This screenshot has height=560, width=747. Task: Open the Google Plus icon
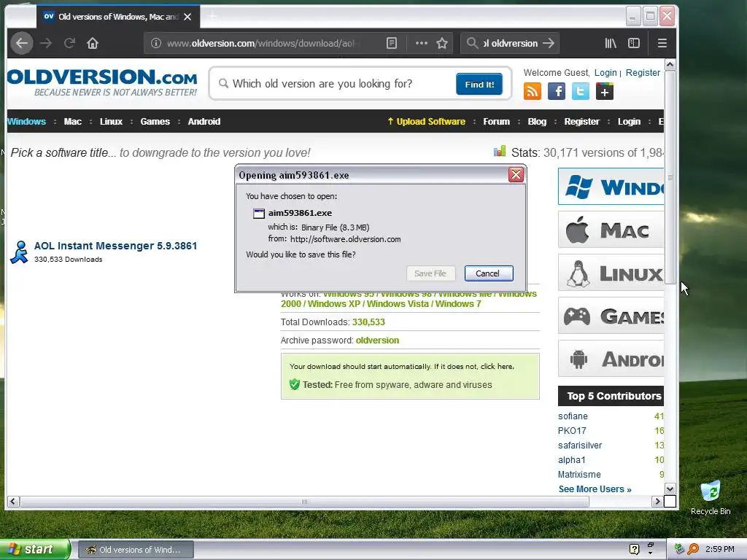pos(605,91)
